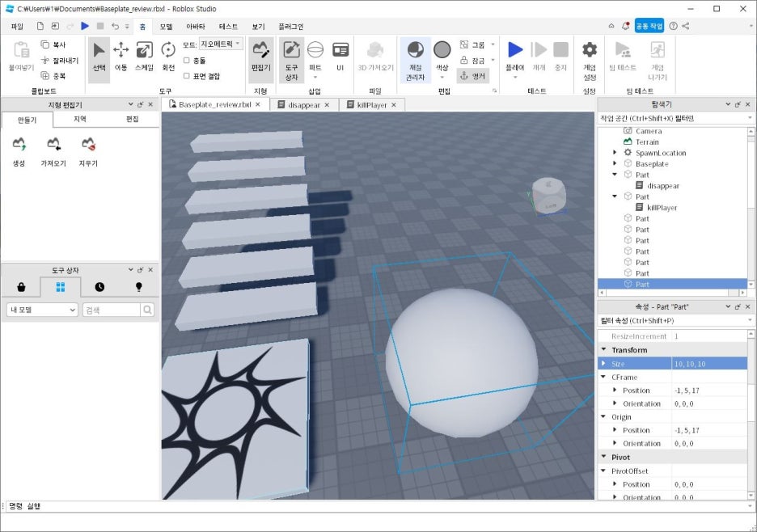
Task: Collapse the Transform properties section
Action: tap(604, 349)
